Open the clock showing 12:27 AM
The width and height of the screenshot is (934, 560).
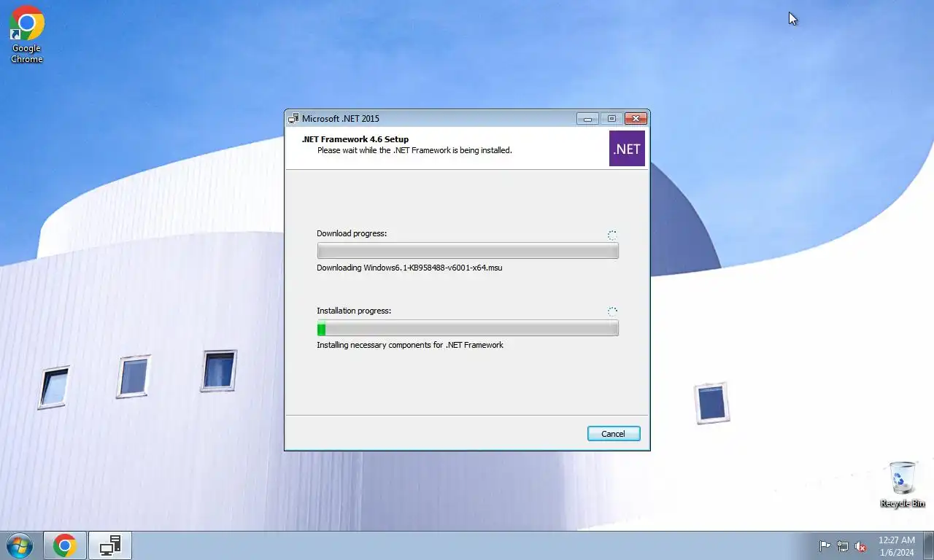pos(896,546)
